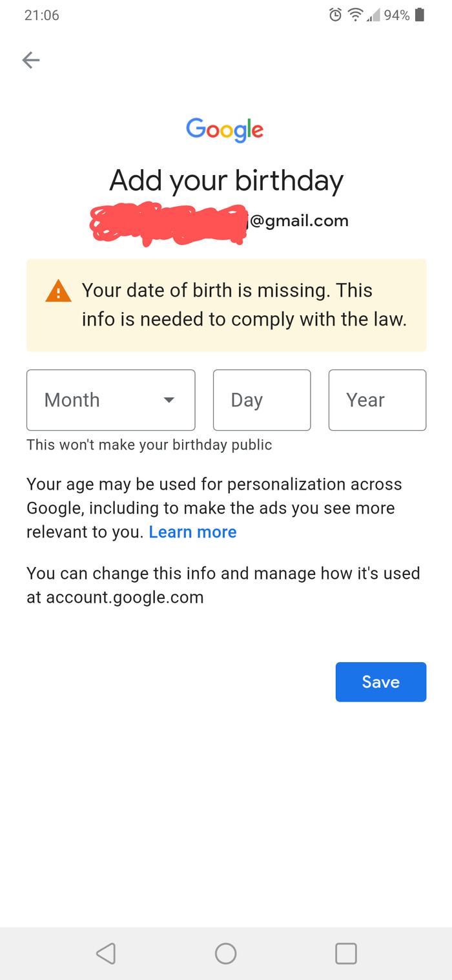Tap the recent apps square navigation button
The image size is (452, 980).
click(345, 953)
